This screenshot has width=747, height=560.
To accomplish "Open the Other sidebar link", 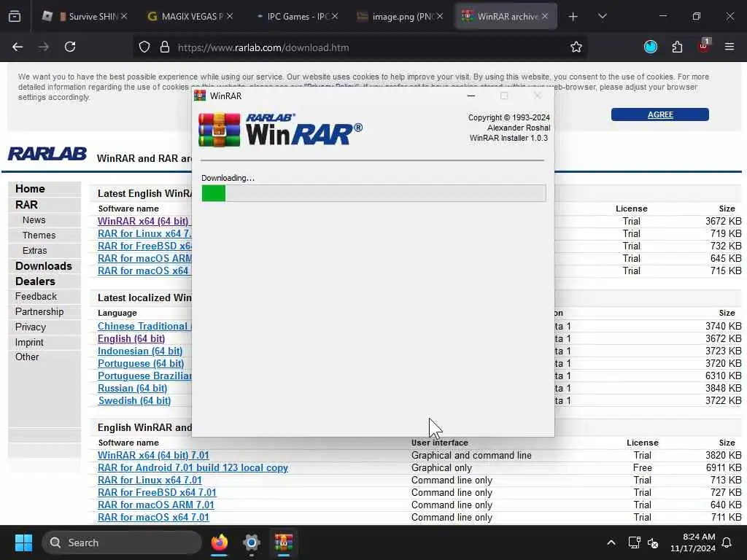I will tap(27, 357).
